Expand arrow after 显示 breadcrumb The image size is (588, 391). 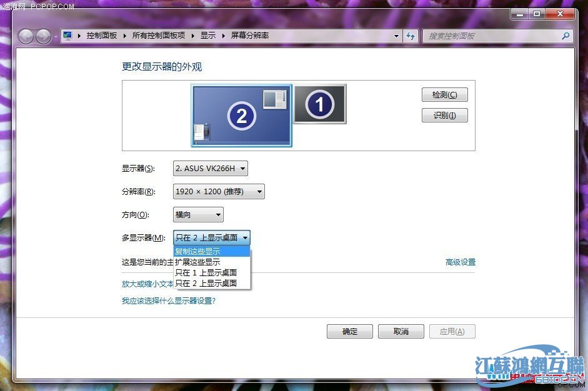224,36
